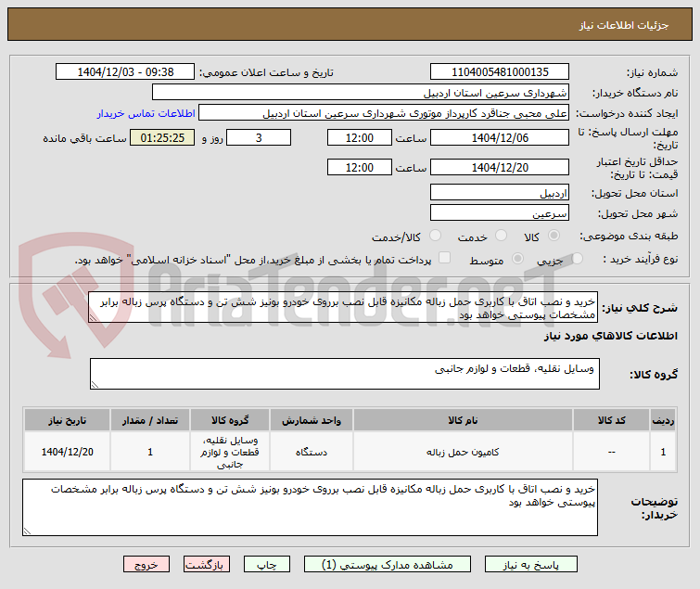Click the general need description textarea
The width and height of the screenshot is (700, 589).
coord(343,307)
